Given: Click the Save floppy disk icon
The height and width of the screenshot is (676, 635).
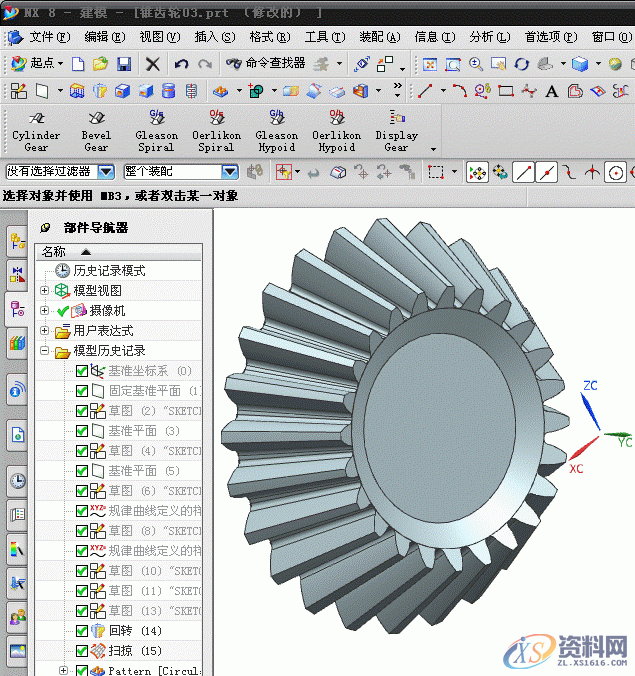Looking at the screenshot, I should [x=124, y=64].
